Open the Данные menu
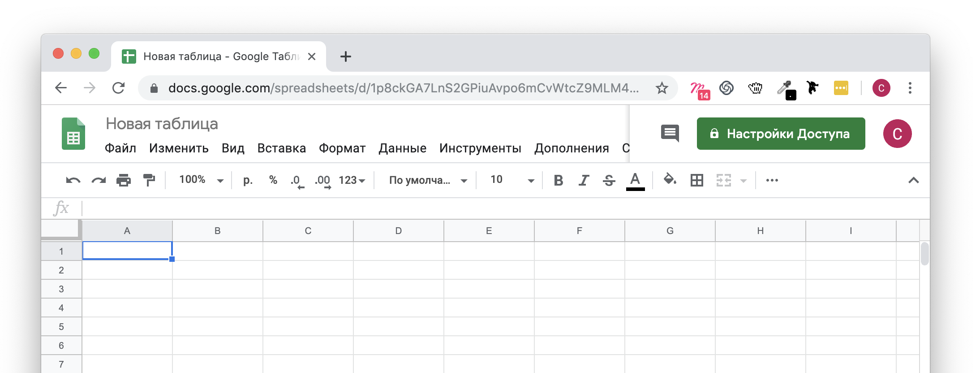The image size is (980, 373). 402,148
